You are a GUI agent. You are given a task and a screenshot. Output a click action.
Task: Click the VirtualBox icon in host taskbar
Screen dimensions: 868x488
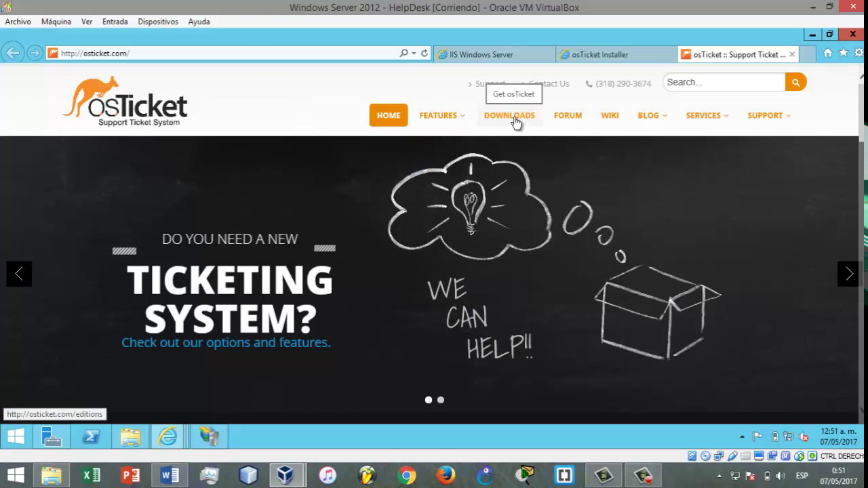point(285,476)
